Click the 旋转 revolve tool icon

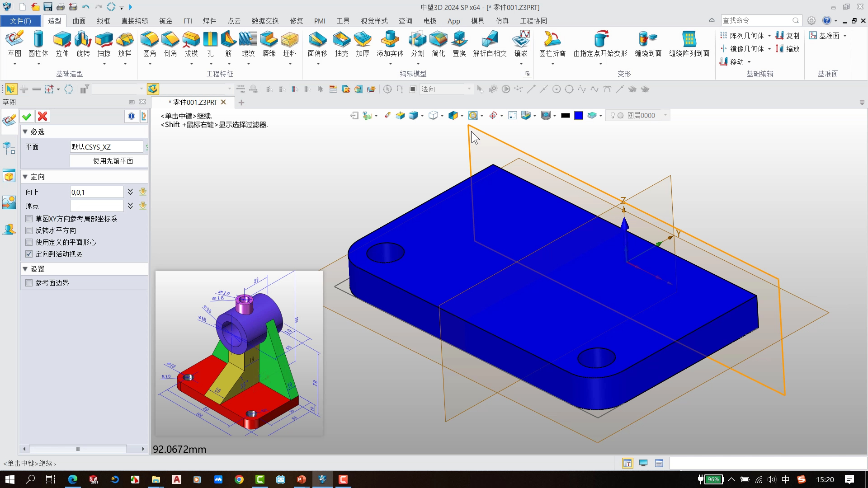click(x=83, y=44)
